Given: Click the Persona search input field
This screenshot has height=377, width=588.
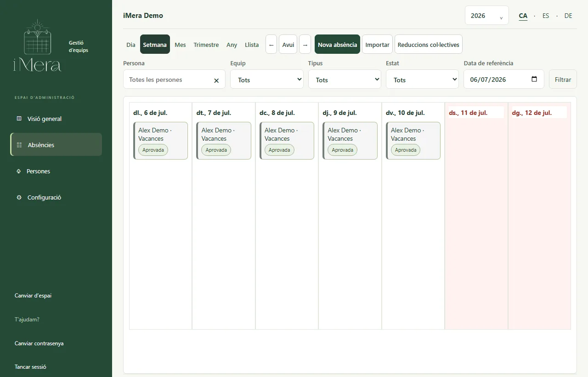Looking at the screenshot, I should [174, 79].
